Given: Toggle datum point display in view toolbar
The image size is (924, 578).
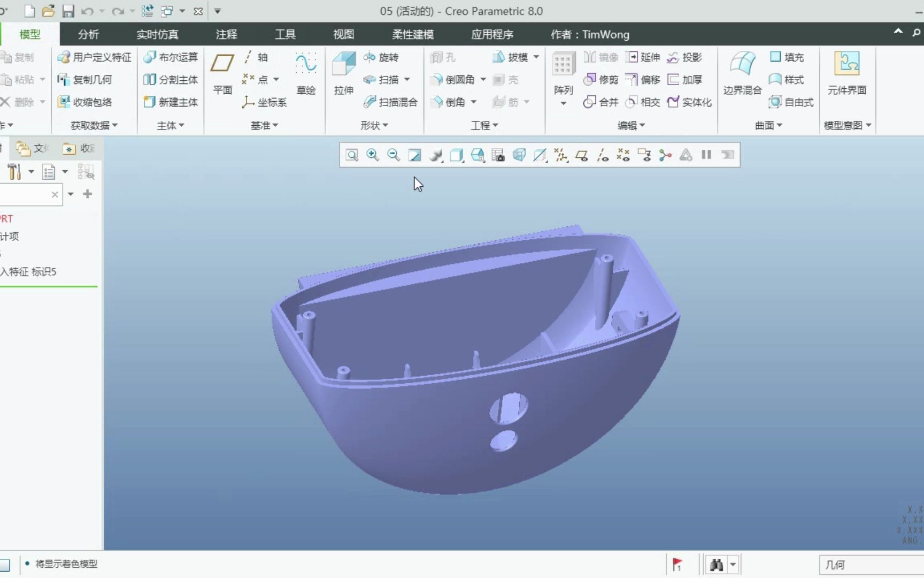Looking at the screenshot, I should coord(623,155).
